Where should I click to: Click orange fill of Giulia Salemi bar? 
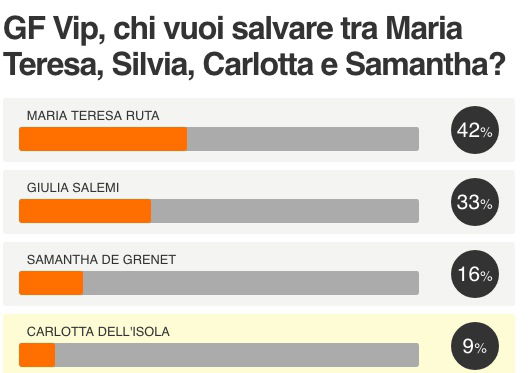click(x=85, y=211)
